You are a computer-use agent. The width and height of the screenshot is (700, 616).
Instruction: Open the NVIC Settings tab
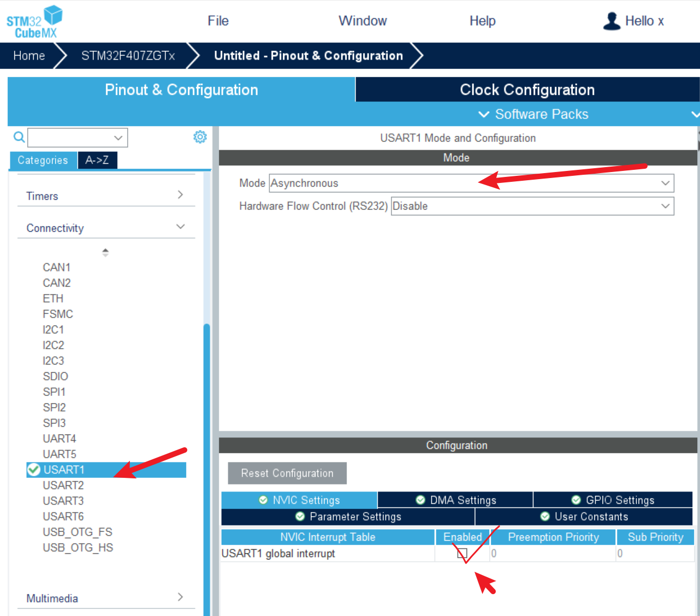tap(299, 500)
